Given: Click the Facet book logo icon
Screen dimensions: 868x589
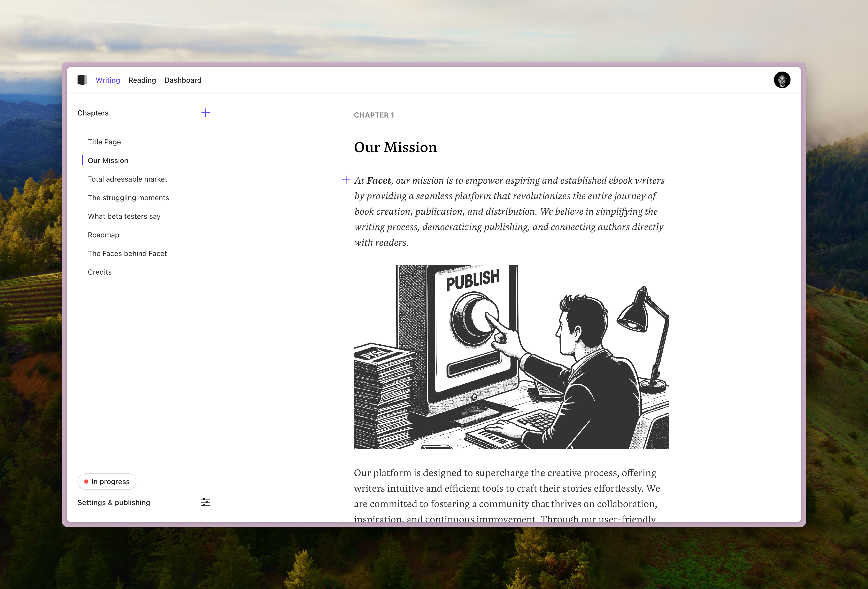Looking at the screenshot, I should click(x=82, y=80).
